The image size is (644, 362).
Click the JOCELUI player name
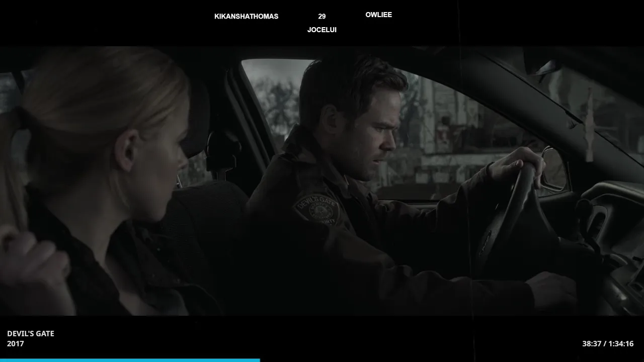click(x=322, y=30)
